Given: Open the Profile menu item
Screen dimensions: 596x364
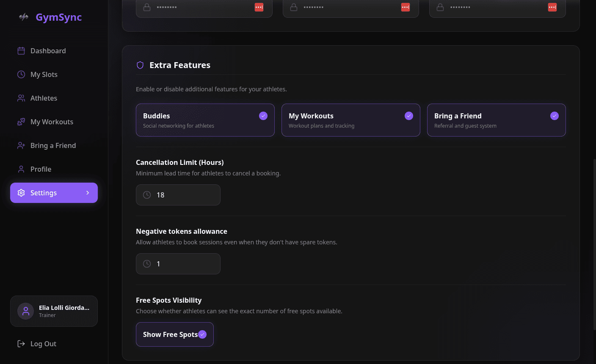Looking at the screenshot, I should [41, 169].
